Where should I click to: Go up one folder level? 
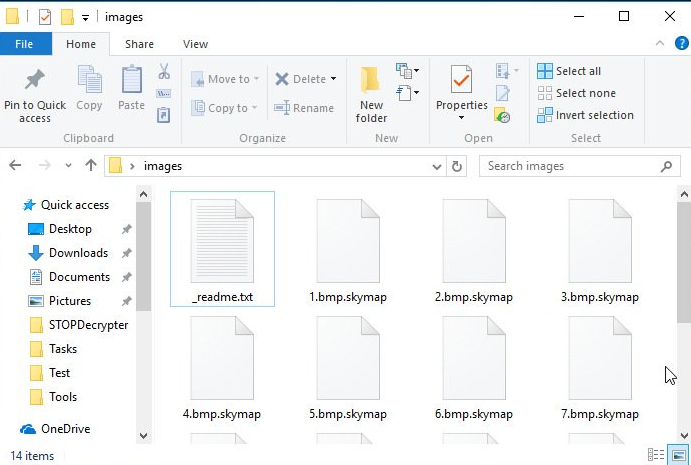[91, 166]
